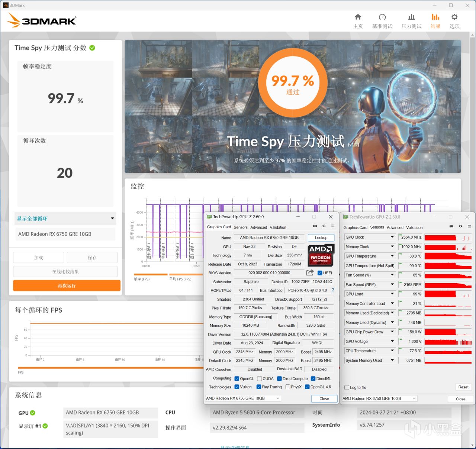Switch to Sensors tab in Graphics Card GPU-Z window
This screenshot has height=449, width=476.
tap(241, 227)
